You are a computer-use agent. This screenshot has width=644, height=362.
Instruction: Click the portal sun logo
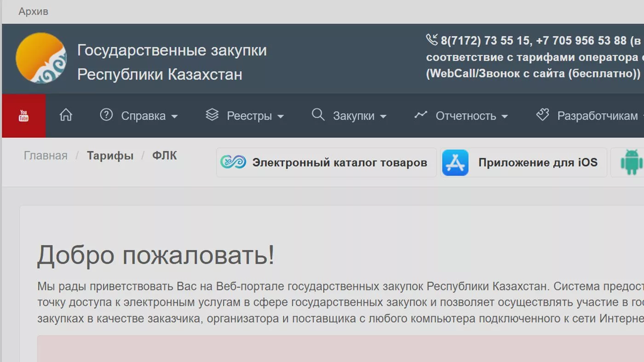pyautogui.click(x=41, y=58)
